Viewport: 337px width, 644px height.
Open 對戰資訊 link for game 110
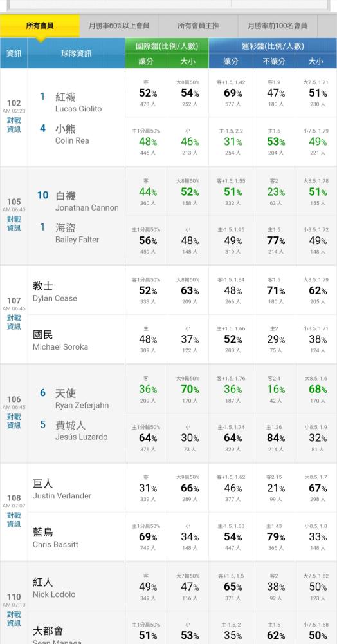14,618
